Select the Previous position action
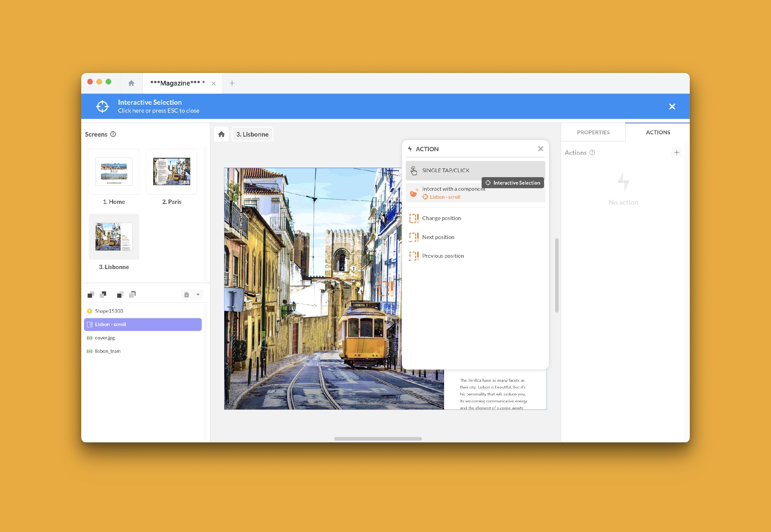Screen dimensions: 771x532 (x=443, y=256)
